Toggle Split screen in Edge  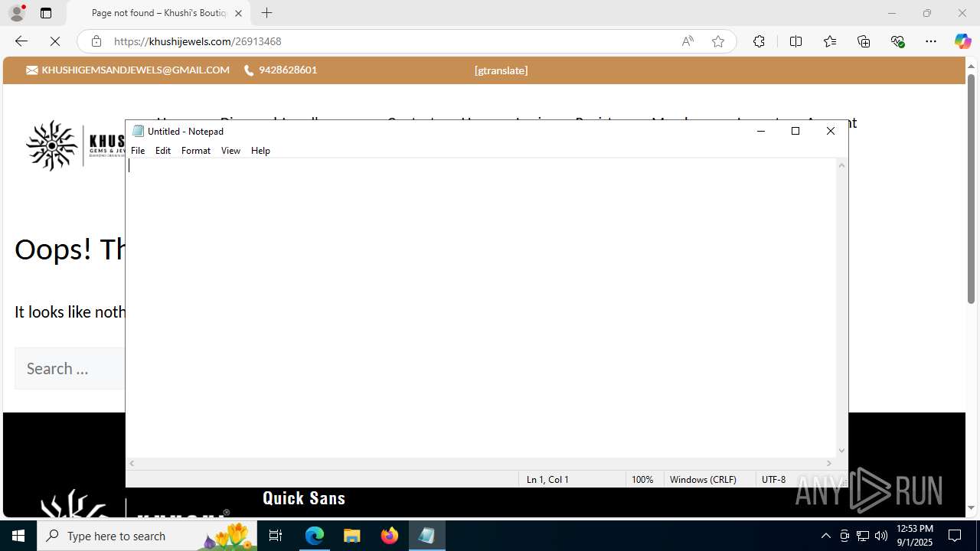tap(795, 41)
